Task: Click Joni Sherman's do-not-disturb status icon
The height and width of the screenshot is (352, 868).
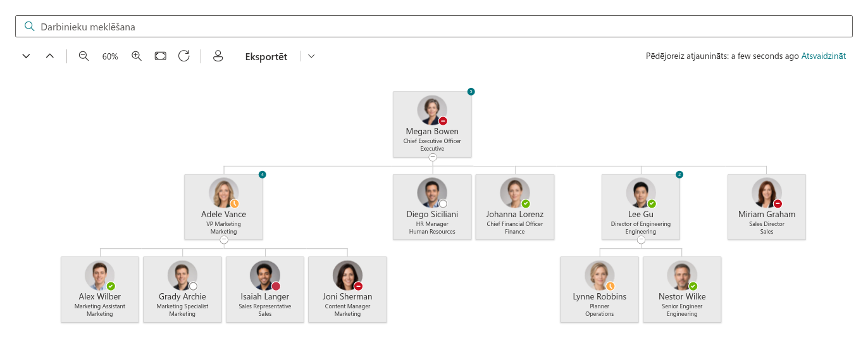Action: click(x=359, y=286)
